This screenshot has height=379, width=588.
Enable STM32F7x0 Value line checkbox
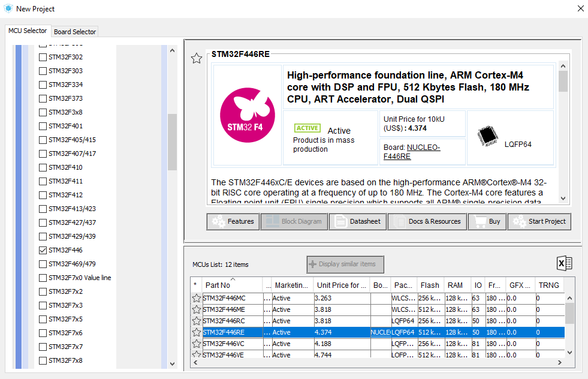pos(43,278)
